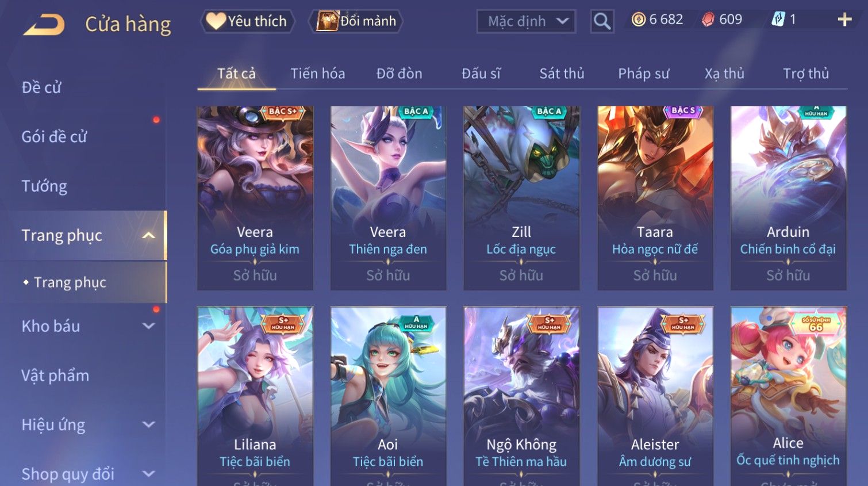Select the Tiến hóa tab
The image size is (868, 486).
tap(317, 74)
